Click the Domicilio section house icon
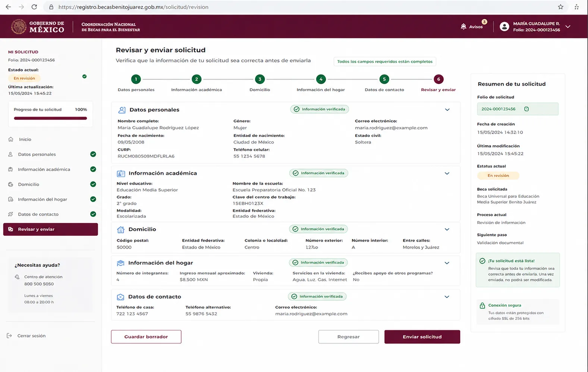The height and width of the screenshot is (372, 588). coord(120,229)
